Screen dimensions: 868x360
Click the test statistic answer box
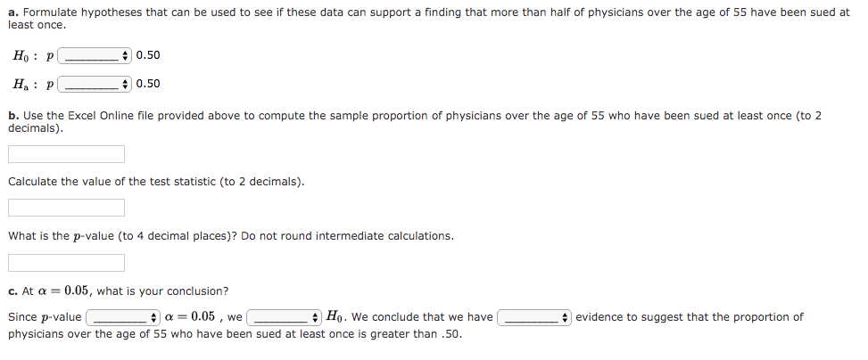66,208
